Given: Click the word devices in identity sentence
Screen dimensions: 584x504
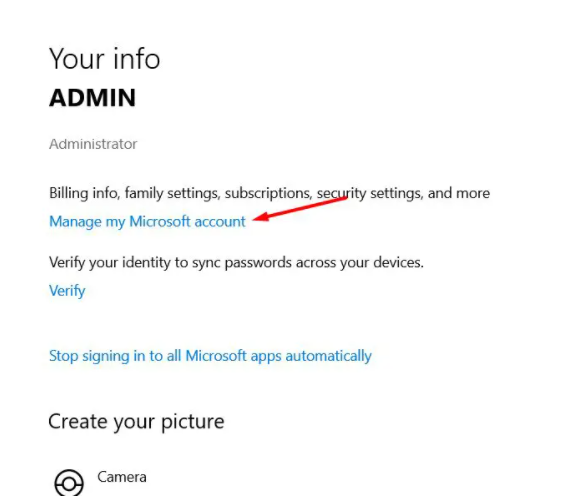Looking at the screenshot, I should (x=398, y=263).
